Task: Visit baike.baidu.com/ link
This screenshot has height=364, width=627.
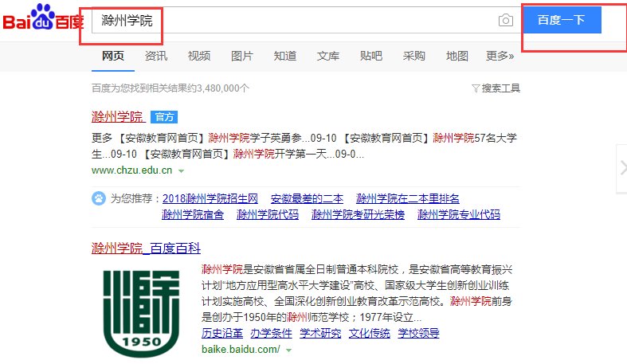Action: (x=241, y=349)
